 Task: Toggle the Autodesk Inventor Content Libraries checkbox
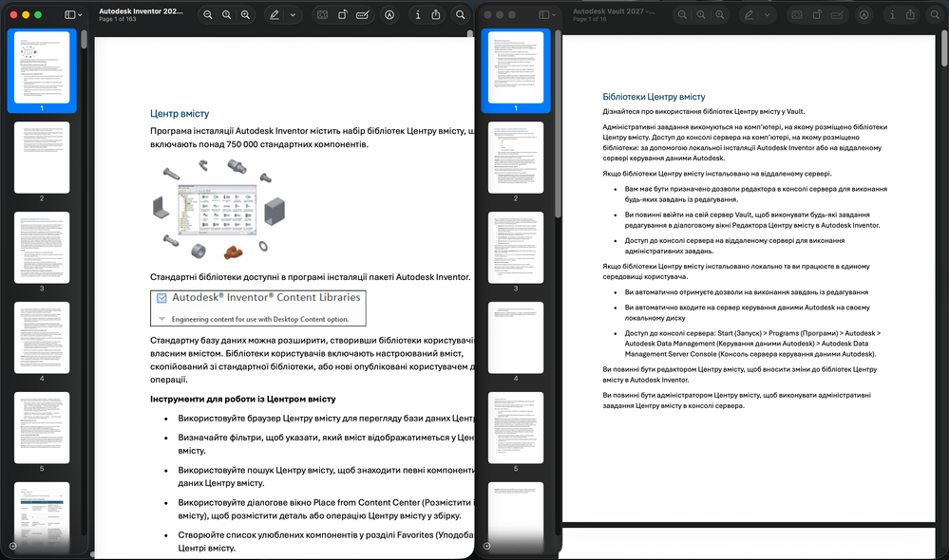[x=161, y=297]
